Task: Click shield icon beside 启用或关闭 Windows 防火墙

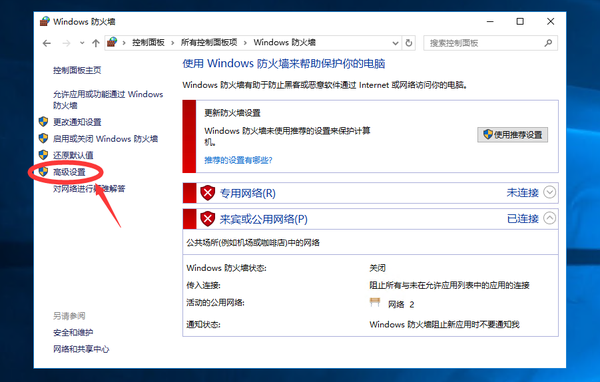Action: coord(43,138)
